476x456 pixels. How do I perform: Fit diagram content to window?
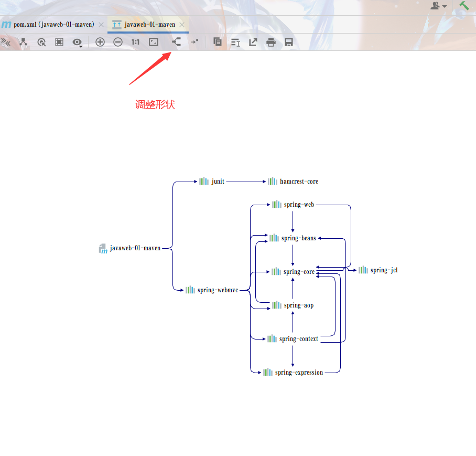click(x=154, y=42)
